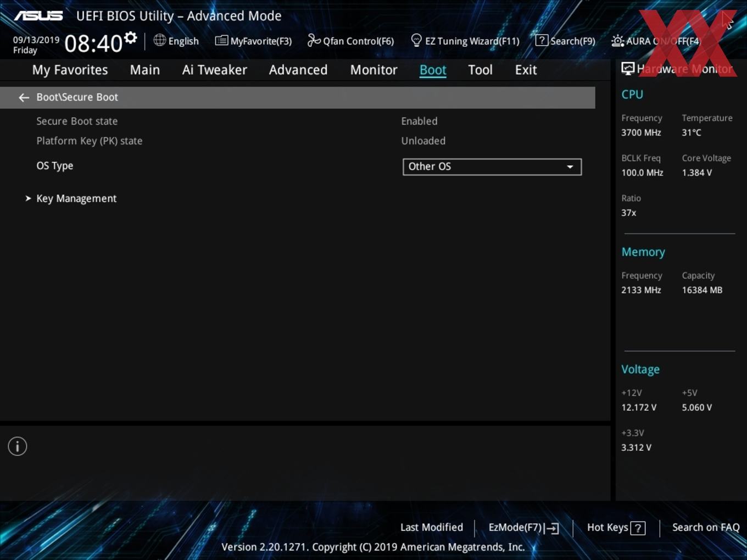Go to the Exit tab
The height and width of the screenshot is (560, 747).
pos(526,70)
